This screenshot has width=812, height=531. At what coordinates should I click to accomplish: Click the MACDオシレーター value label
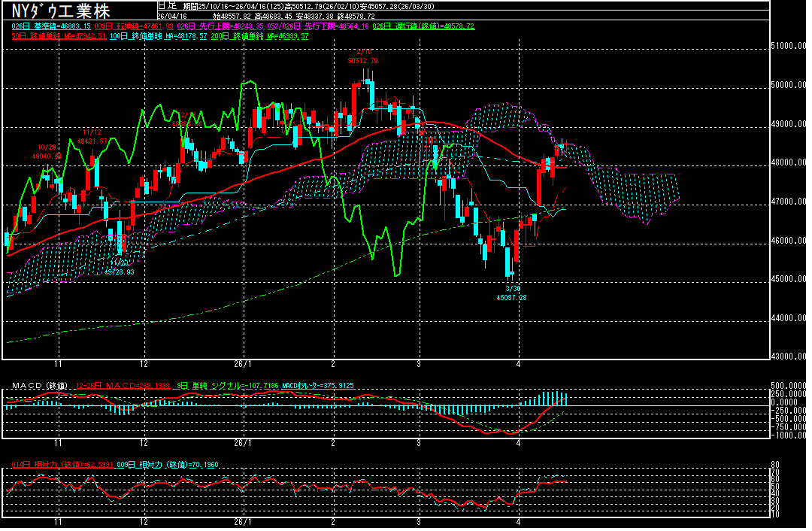pos(319,386)
